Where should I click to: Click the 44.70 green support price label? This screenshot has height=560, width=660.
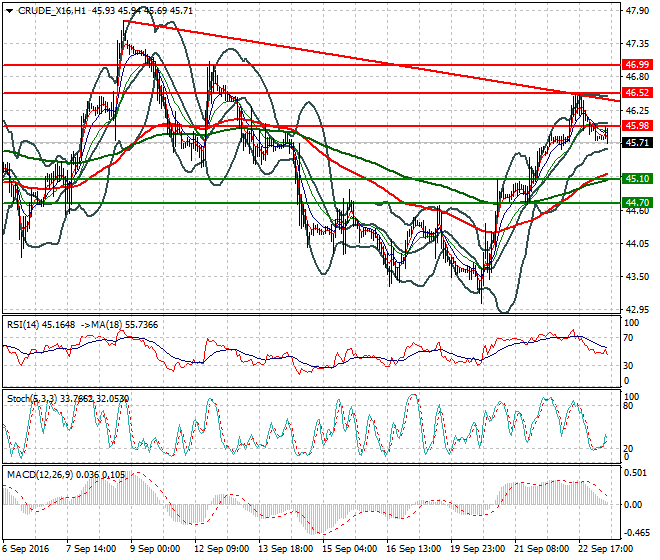[x=637, y=203]
